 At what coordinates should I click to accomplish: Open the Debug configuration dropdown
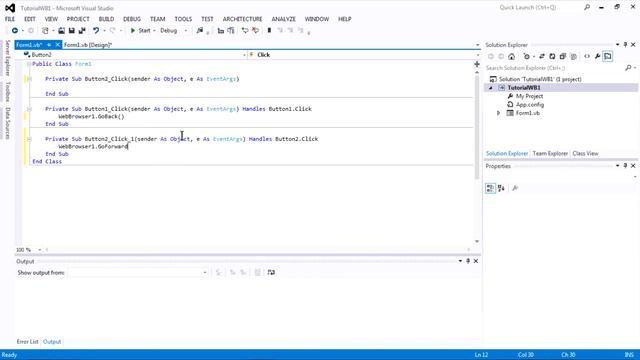(186, 31)
